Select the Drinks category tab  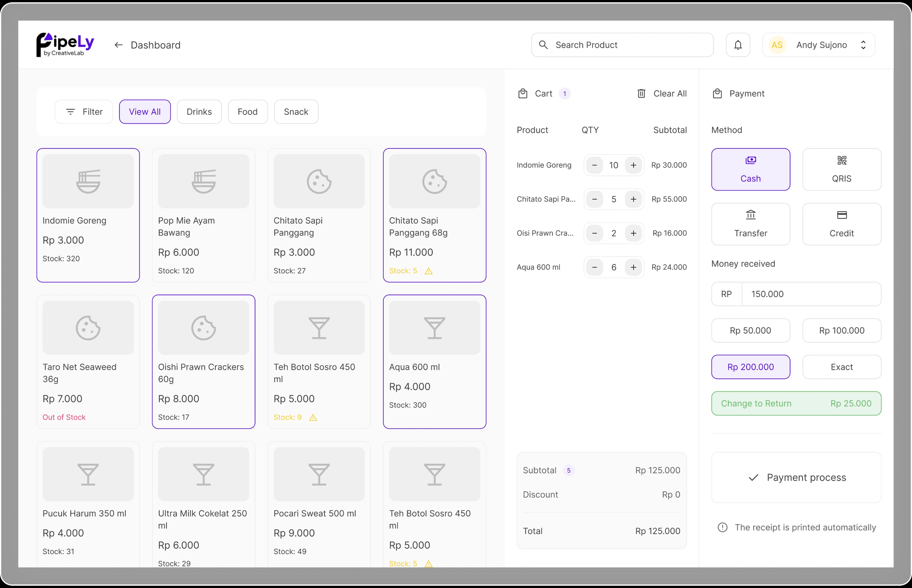click(199, 112)
